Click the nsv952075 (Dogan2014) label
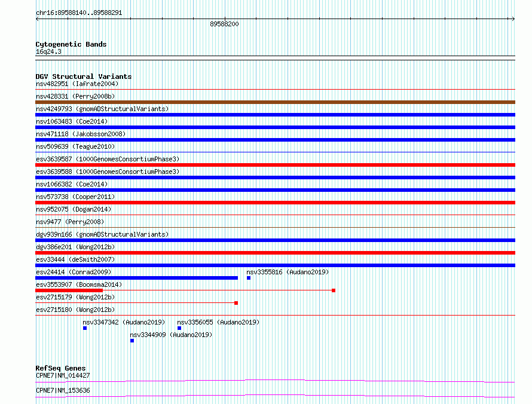The height and width of the screenshot is (404, 532). pyautogui.click(x=74, y=209)
